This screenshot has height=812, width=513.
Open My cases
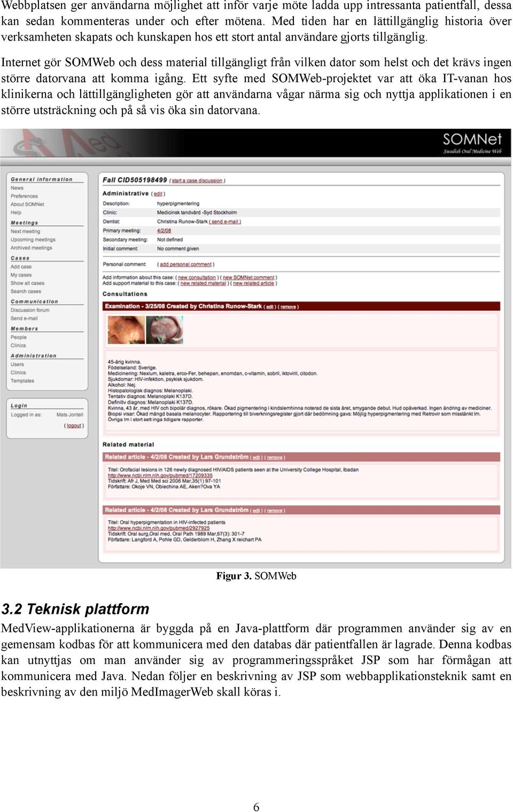[21, 275]
